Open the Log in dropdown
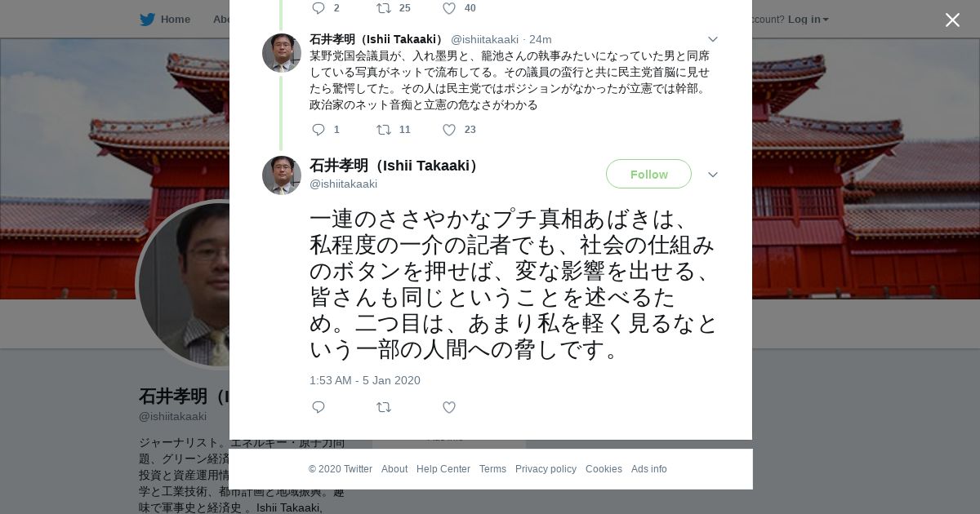The image size is (980, 514). pyautogui.click(x=808, y=20)
